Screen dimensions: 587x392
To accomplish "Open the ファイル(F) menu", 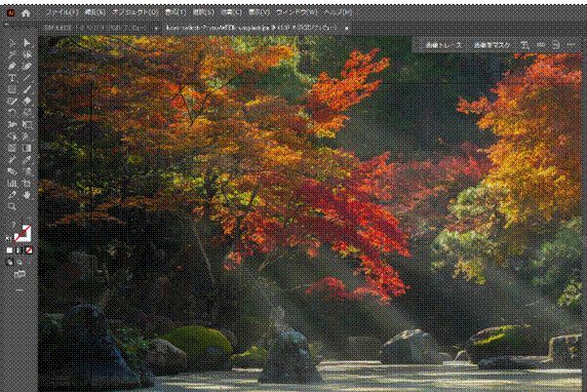I will pos(61,14).
